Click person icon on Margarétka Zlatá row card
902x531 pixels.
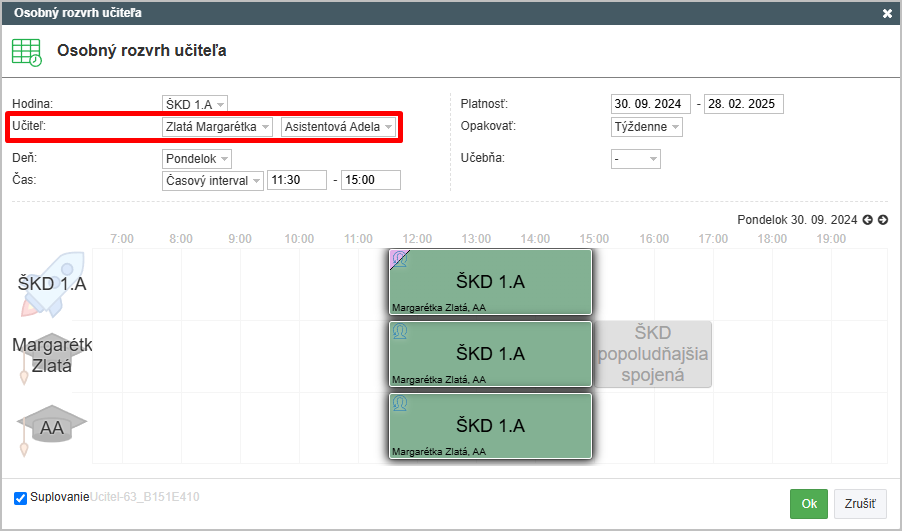point(400,331)
